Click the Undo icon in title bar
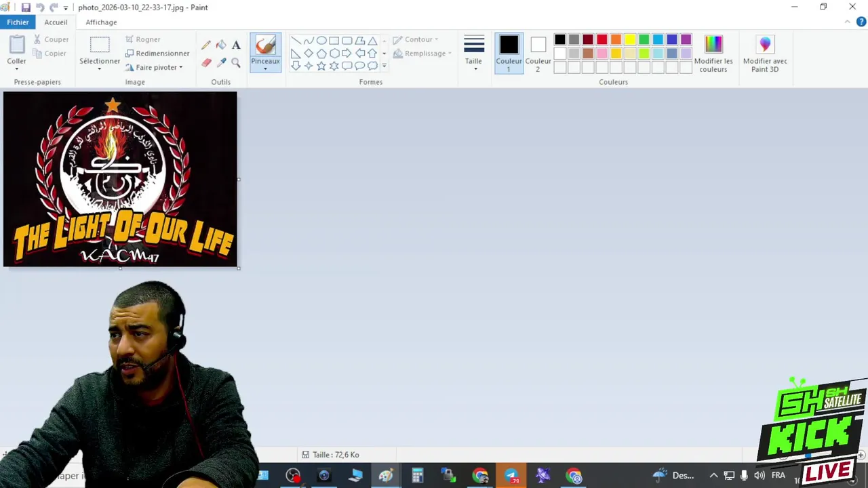The height and width of the screenshot is (488, 868). click(x=40, y=7)
